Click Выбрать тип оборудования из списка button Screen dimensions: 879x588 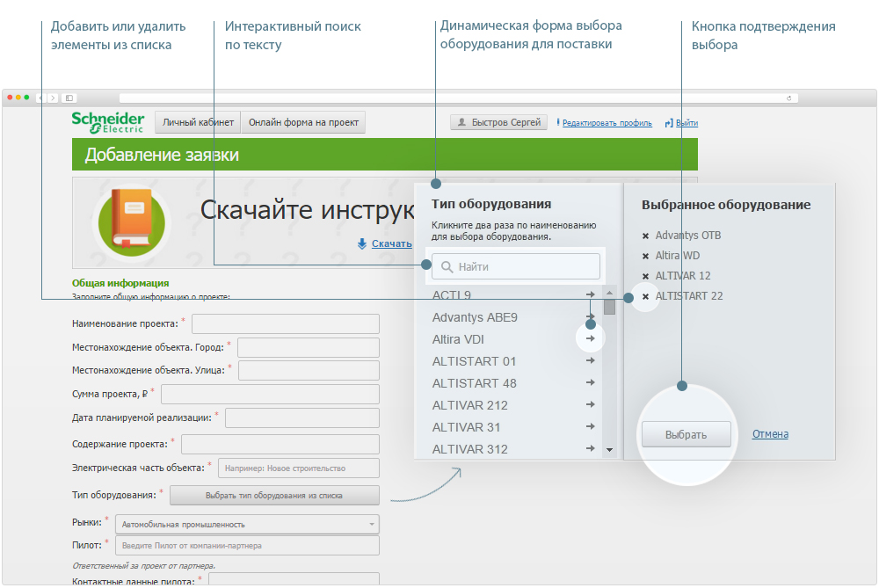pyautogui.click(x=274, y=496)
